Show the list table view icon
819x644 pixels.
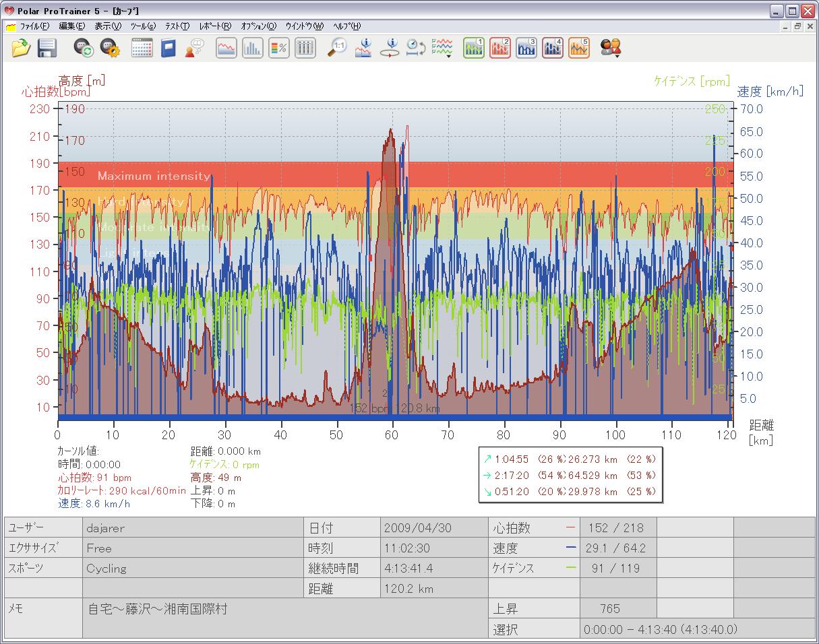(305, 48)
